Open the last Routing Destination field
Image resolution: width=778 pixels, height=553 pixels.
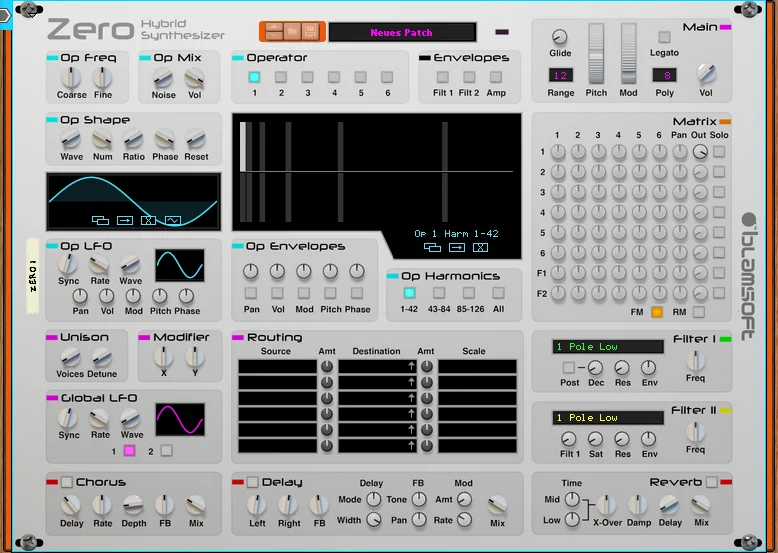(x=378, y=446)
